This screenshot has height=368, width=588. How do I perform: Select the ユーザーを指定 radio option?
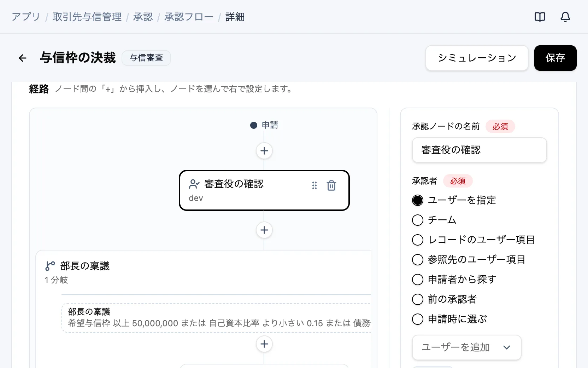418,200
